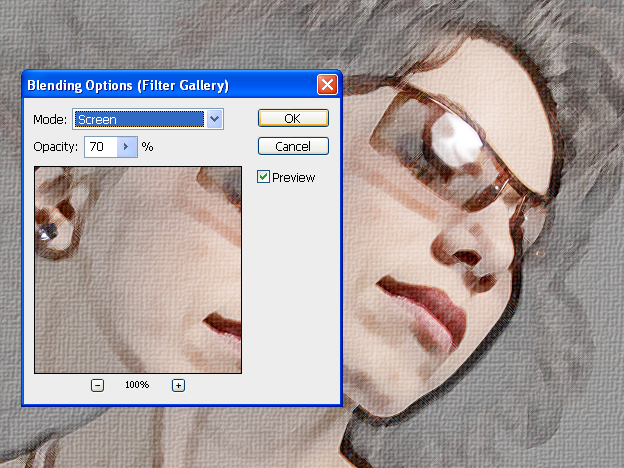Open the Mode dropdown showing Screen
The width and height of the screenshot is (624, 468).
[x=148, y=119]
